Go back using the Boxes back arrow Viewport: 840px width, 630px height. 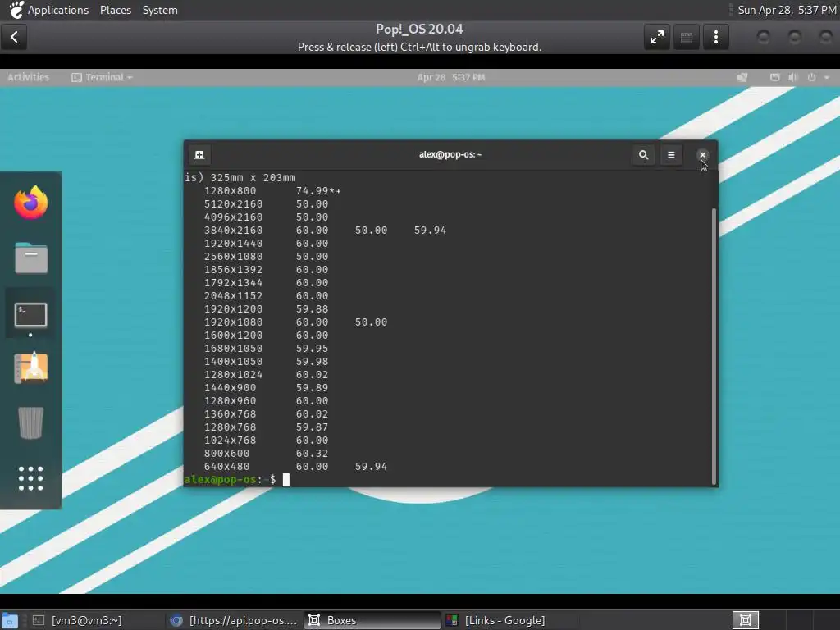point(14,37)
